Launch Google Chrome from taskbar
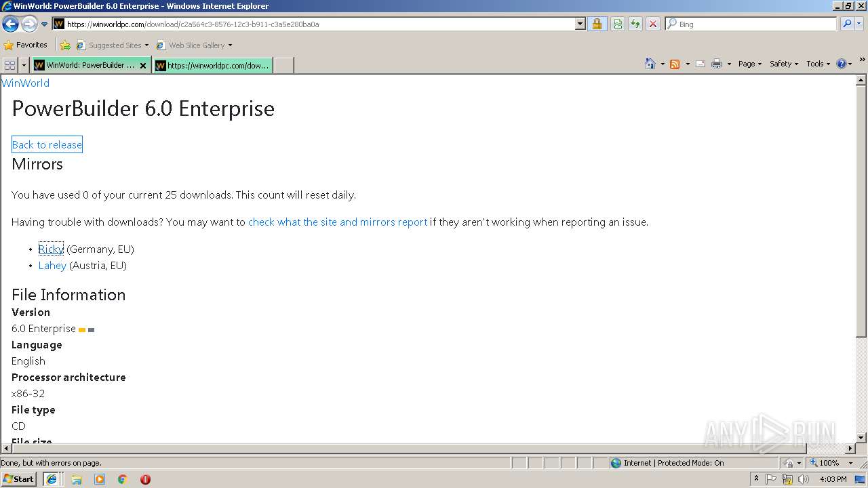868x488 pixels. tap(123, 479)
